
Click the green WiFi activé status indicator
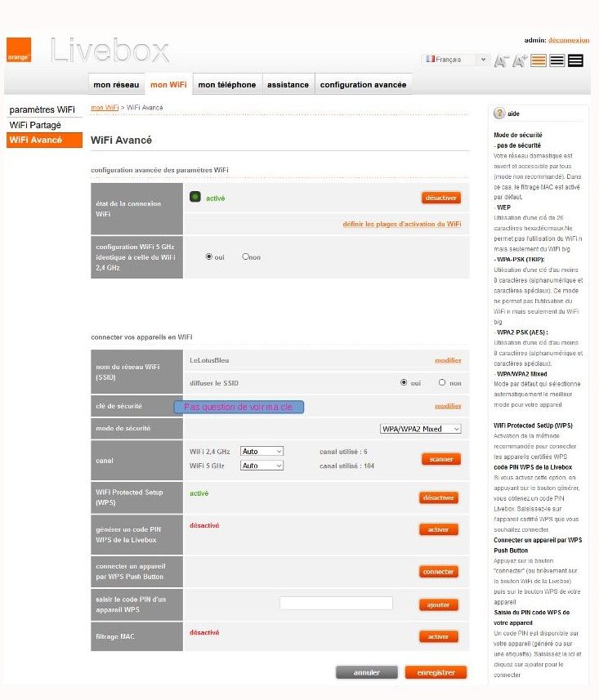tap(195, 197)
